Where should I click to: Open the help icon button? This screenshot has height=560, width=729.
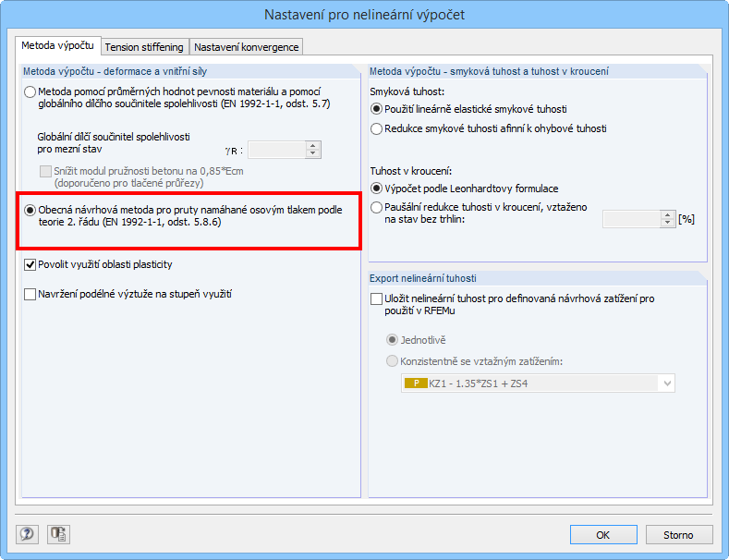[26, 534]
